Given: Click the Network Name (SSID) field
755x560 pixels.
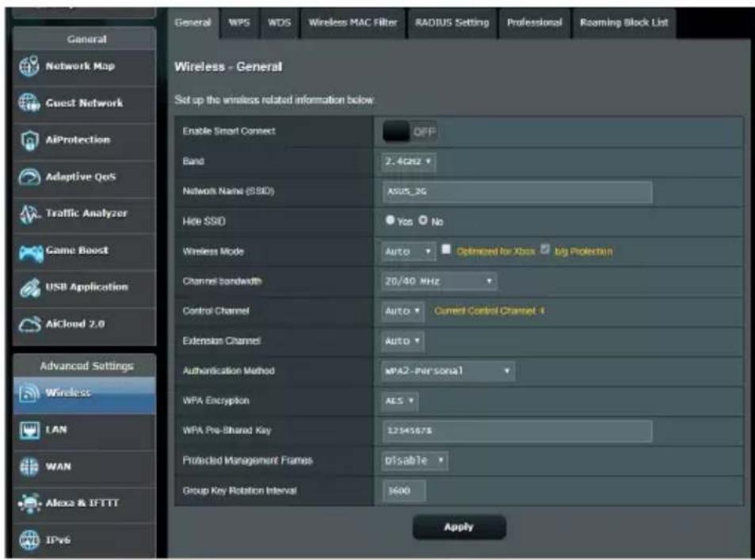Looking at the screenshot, I should (517, 192).
